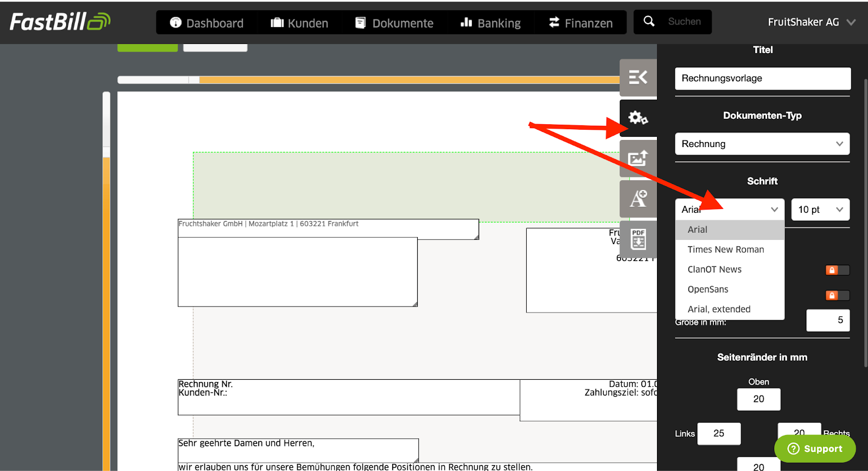The width and height of the screenshot is (868, 471).
Task: Toggle the lower orange lock switch
Action: (x=837, y=295)
